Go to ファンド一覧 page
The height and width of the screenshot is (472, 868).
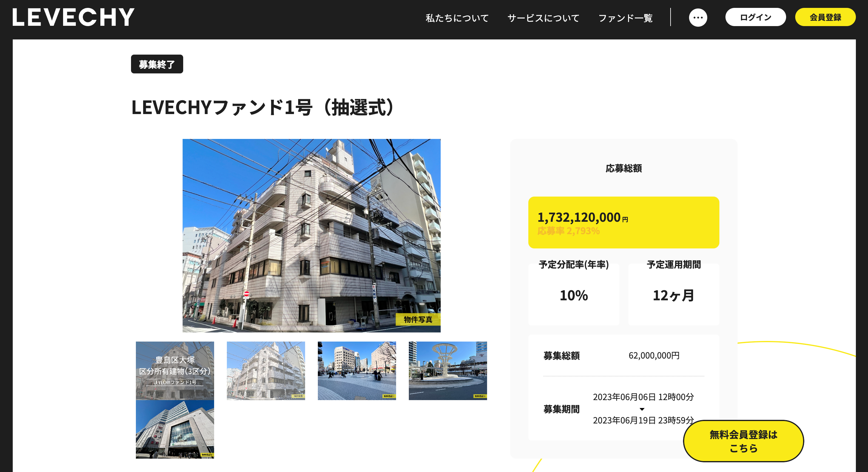tap(625, 18)
